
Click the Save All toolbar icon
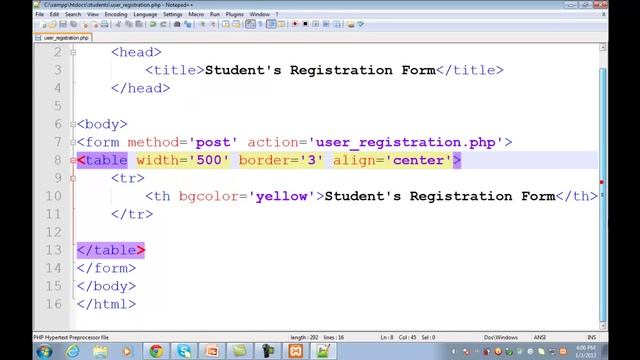[73, 24]
